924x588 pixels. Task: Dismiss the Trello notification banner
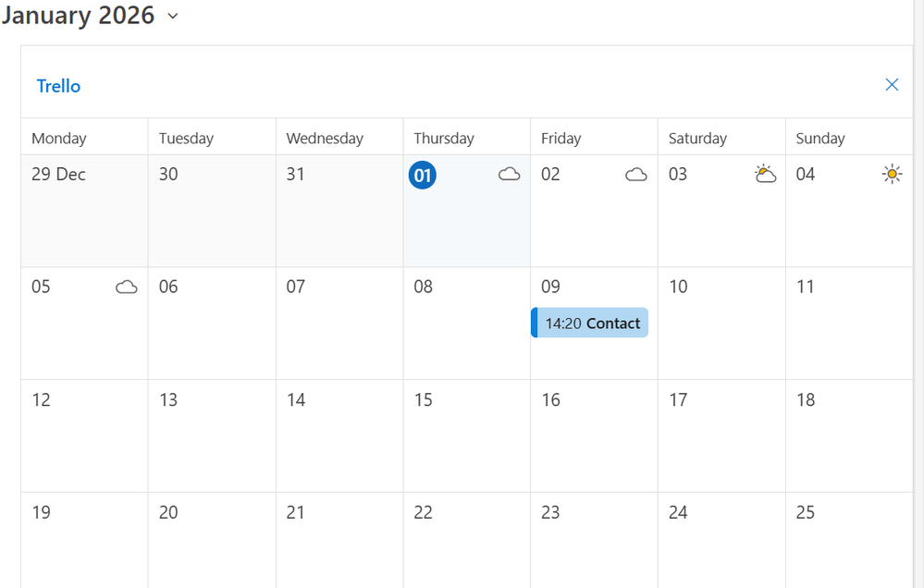pyautogui.click(x=892, y=84)
